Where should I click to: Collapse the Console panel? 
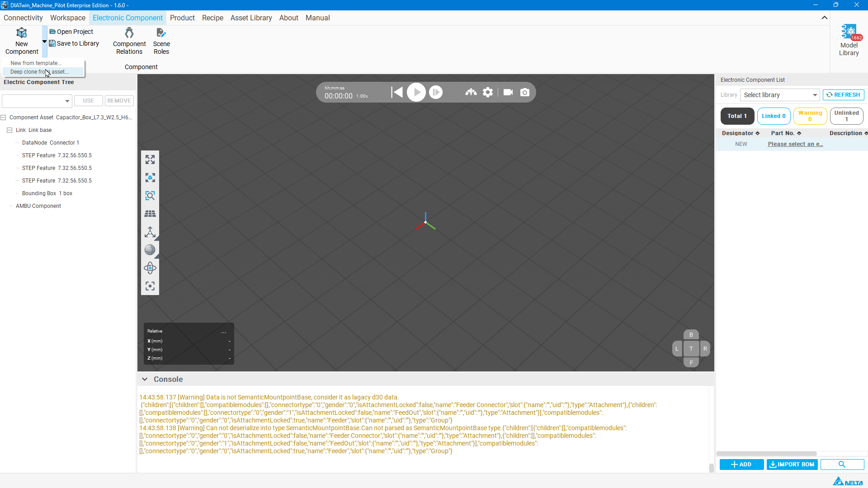(x=145, y=379)
